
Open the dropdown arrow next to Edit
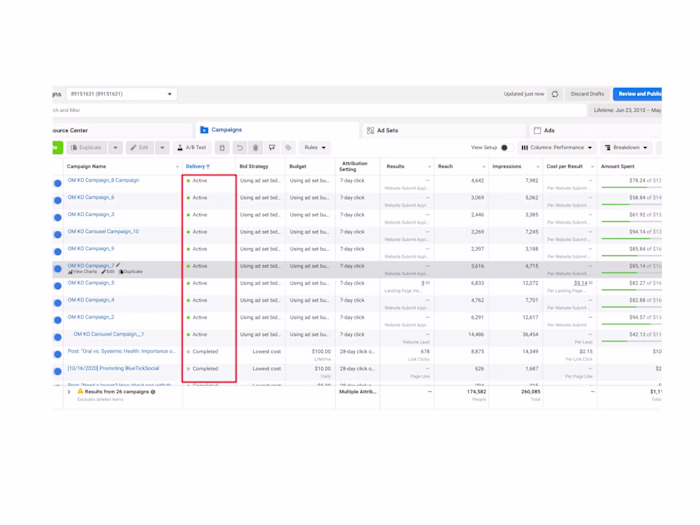pos(162,148)
